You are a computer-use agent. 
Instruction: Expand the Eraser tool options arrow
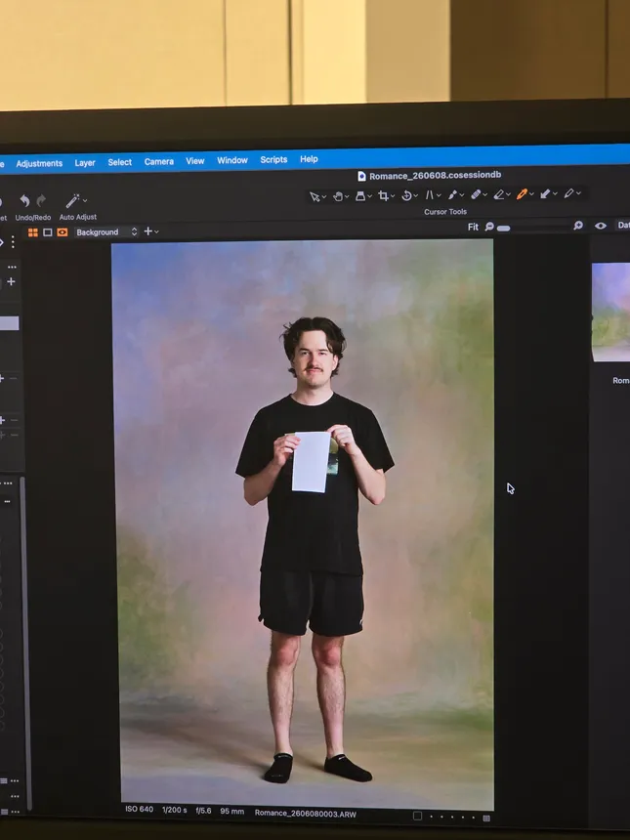(508, 194)
